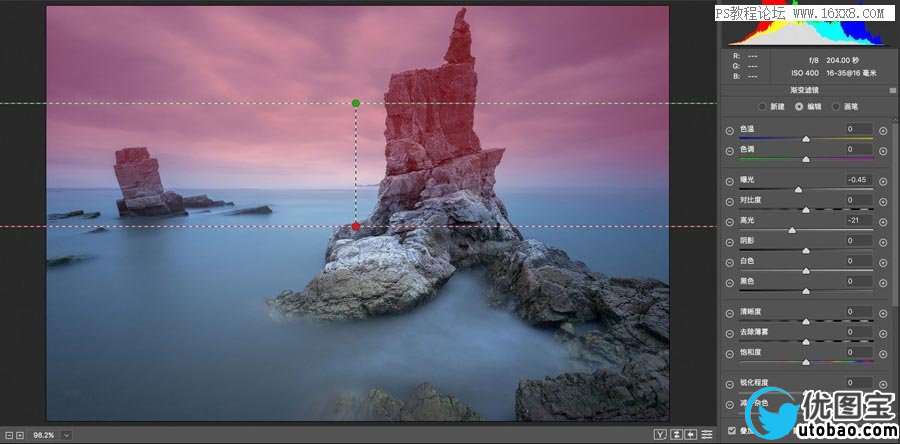Click the red gradient end handle

(356, 227)
